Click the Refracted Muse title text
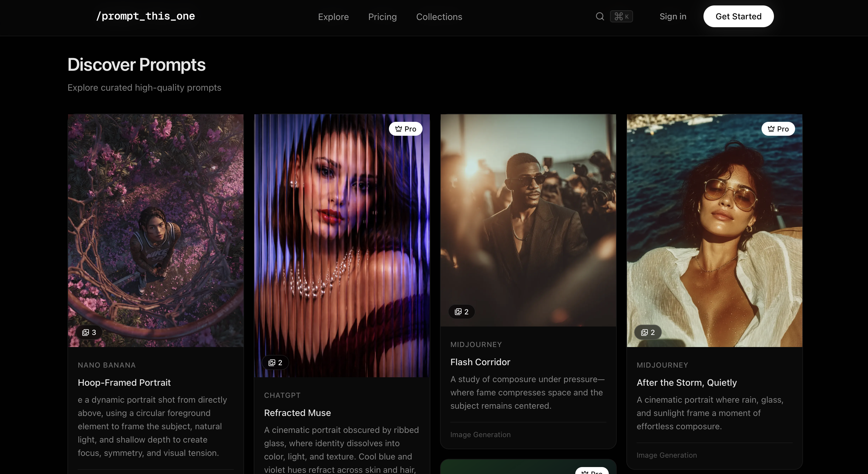Screen dimensions: 868x474 point(297,413)
